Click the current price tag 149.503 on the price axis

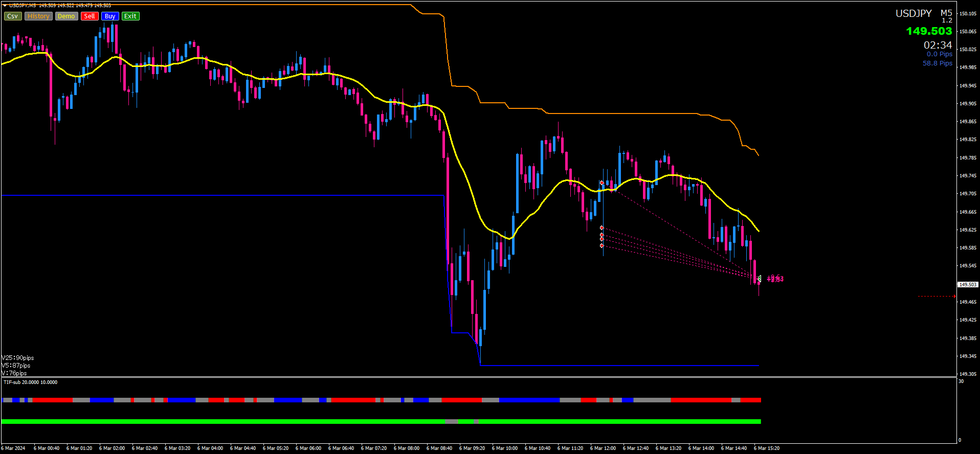coord(968,284)
